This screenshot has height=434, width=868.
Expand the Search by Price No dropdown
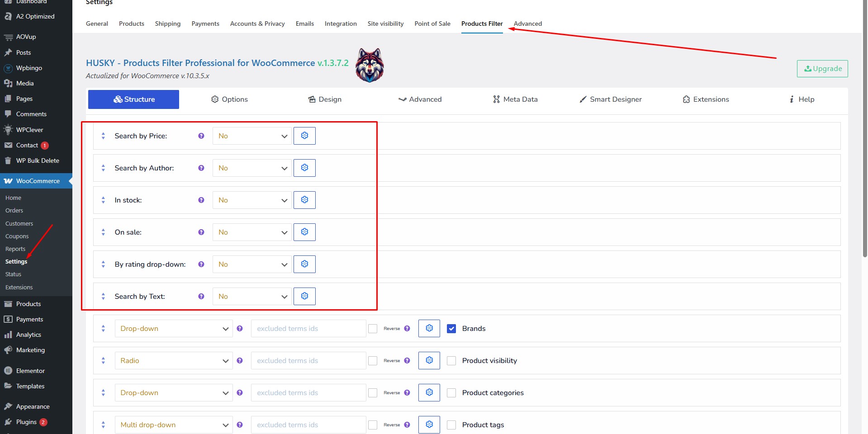pos(252,136)
